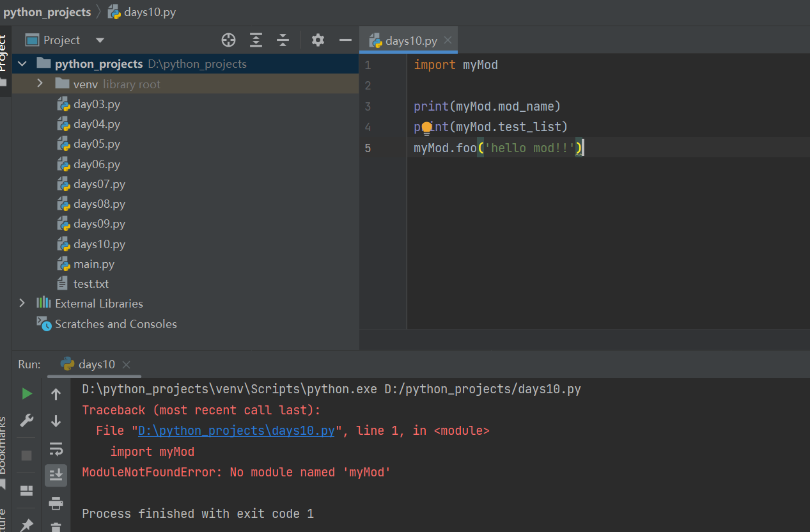
Task: Click line number 2 in the gutter
Action: [368, 86]
